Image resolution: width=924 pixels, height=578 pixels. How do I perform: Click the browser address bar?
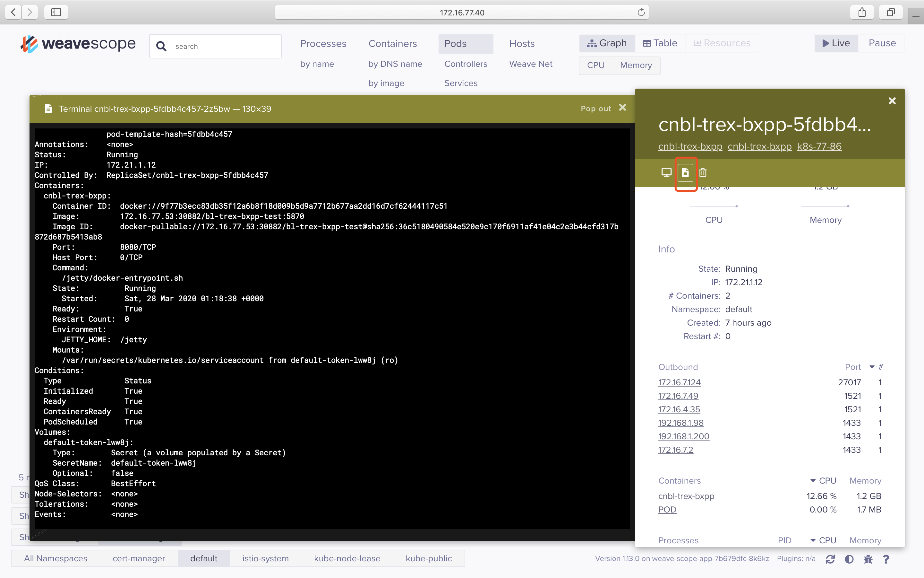click(462, 12)
